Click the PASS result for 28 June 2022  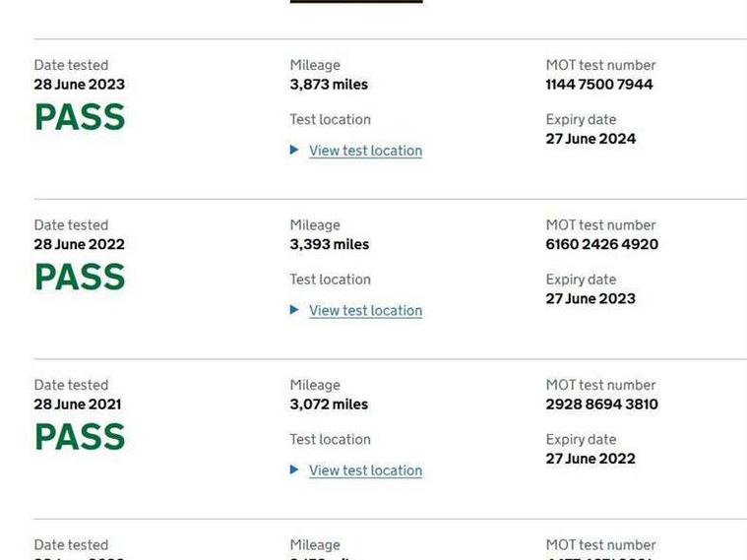[80, 277]
